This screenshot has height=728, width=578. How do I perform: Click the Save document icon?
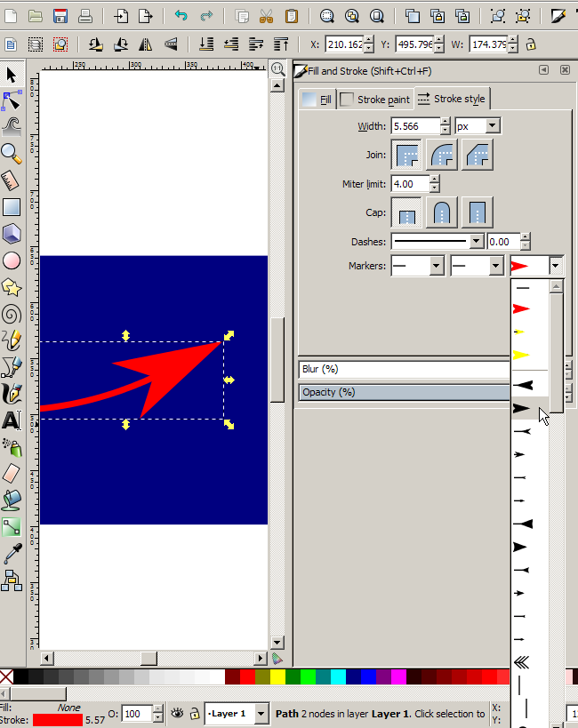[x=60, y=16]
